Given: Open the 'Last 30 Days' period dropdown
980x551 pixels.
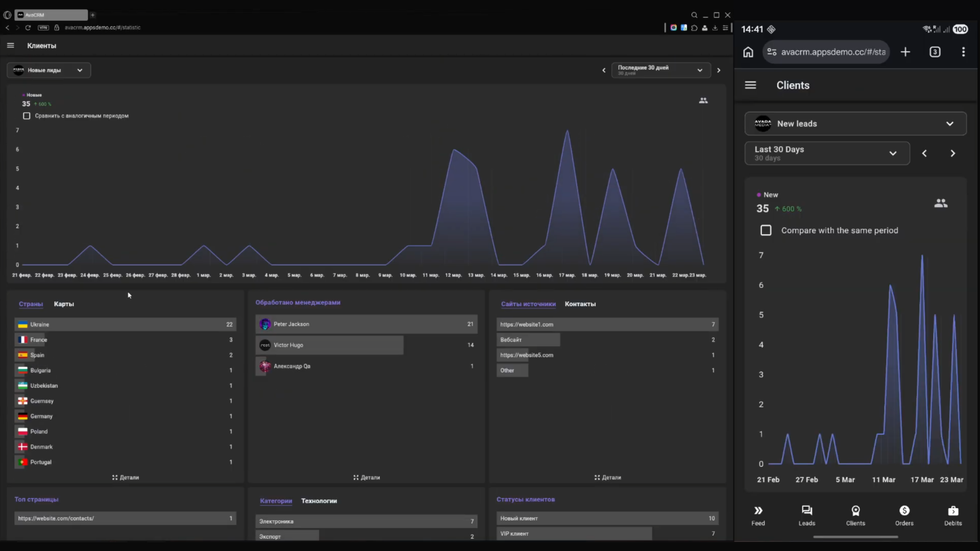Looking at the screenshot, I should tap(827, 153).
